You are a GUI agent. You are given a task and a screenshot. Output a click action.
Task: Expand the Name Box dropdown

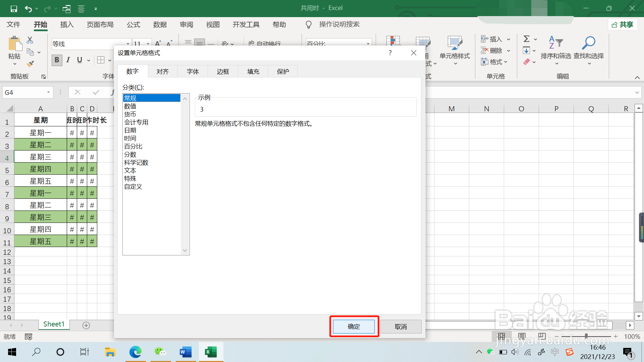coord(49,93)
